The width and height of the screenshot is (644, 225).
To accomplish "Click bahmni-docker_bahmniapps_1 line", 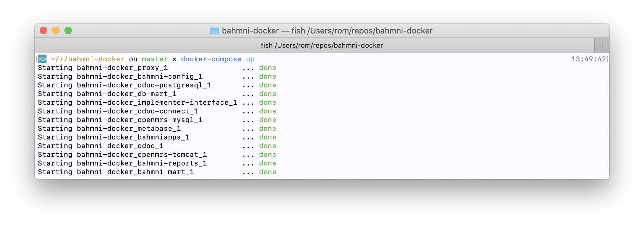I will [157, 137].
